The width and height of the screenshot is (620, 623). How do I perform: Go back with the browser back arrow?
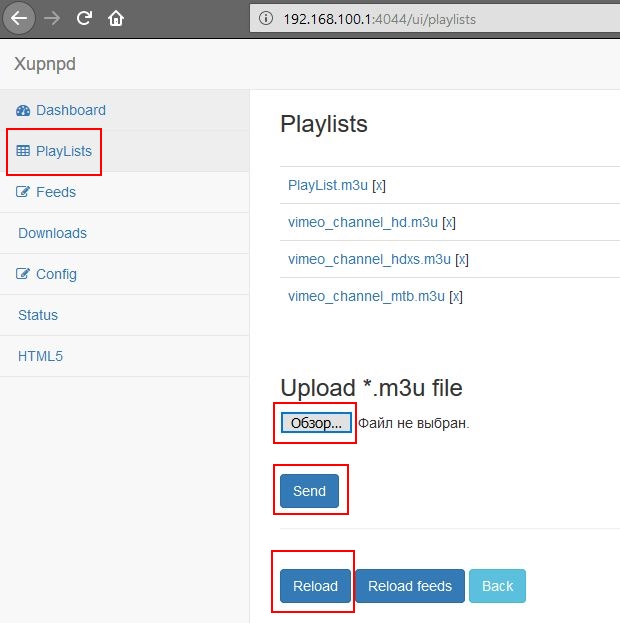coord(19,18)
